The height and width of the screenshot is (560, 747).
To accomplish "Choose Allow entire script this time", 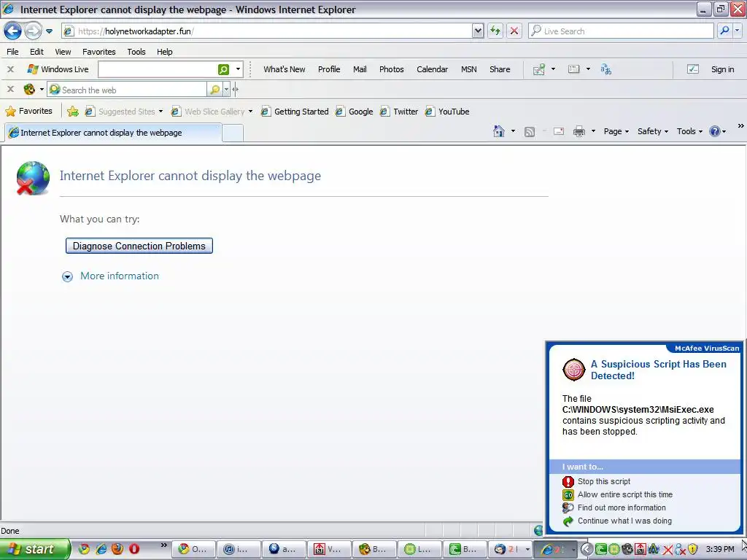I will tap(617, 495).
